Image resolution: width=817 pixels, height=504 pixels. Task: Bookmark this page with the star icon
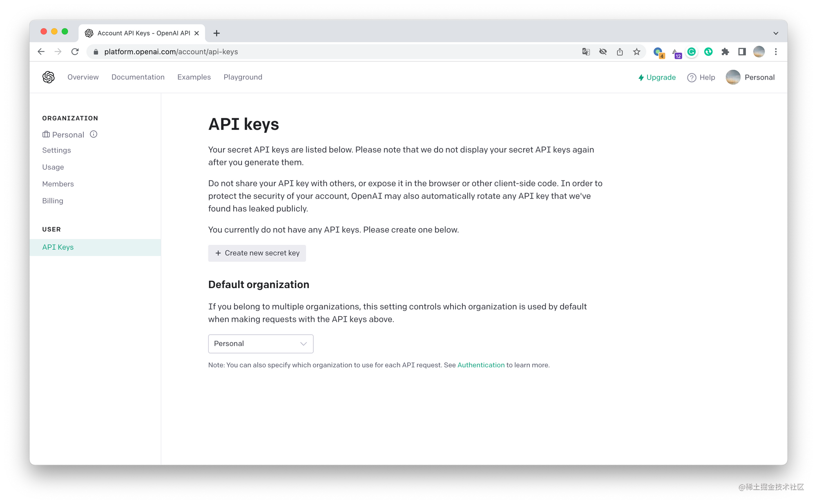click(636, 52)
